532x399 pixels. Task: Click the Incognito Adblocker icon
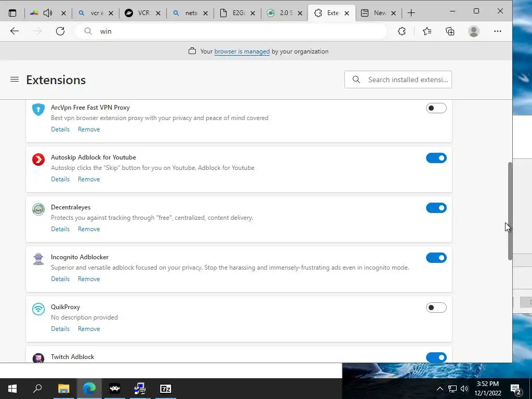(38, 259)
